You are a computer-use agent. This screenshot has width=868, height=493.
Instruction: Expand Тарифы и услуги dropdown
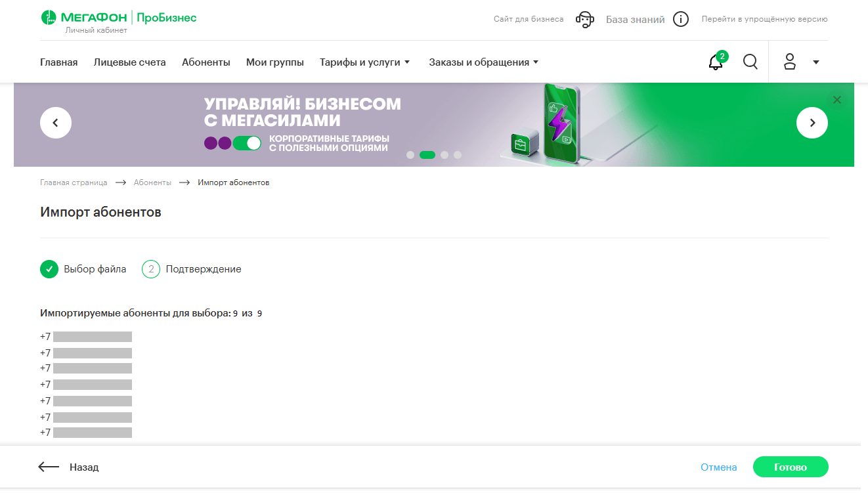[x=365, y=62]
